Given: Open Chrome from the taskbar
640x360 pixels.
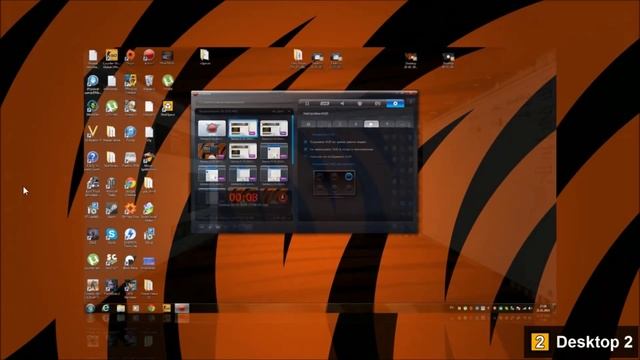Looking at the screenshot, I should tap(151, 308).
